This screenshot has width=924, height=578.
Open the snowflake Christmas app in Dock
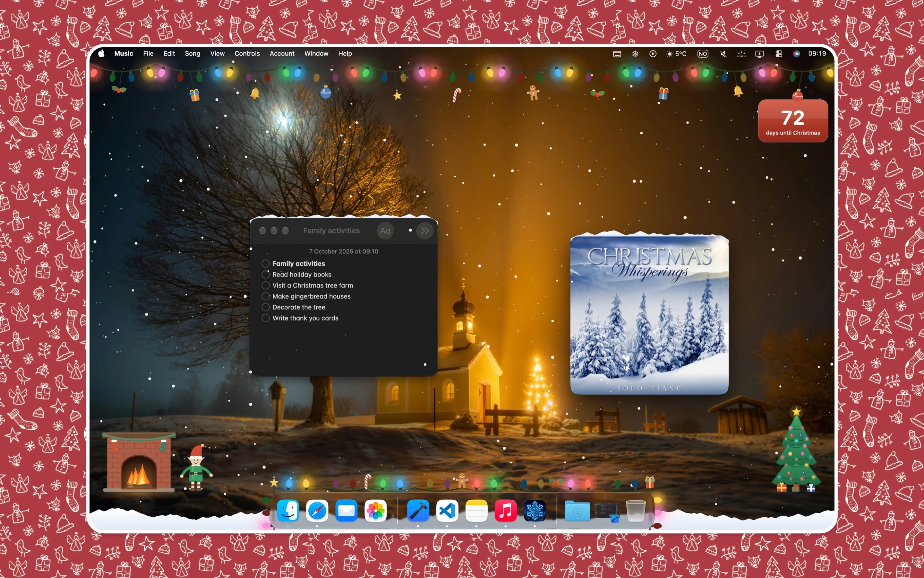point(535,511)
